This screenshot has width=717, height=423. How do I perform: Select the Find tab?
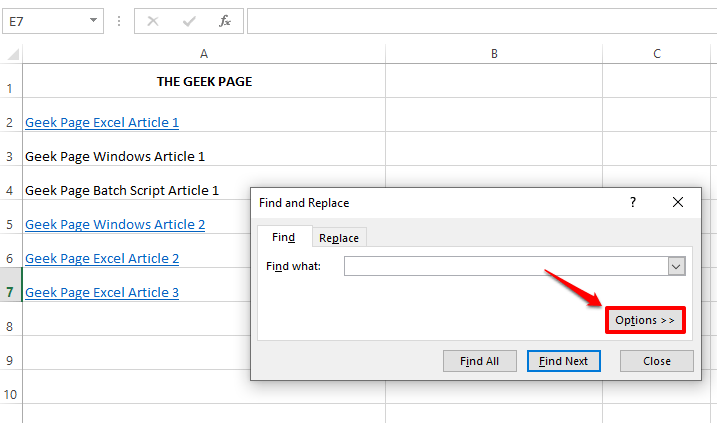pyautogui.click(x=284, y=237)
